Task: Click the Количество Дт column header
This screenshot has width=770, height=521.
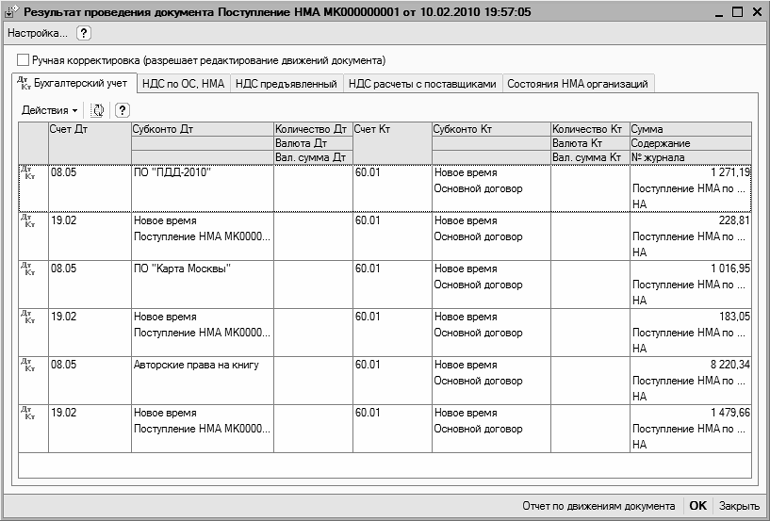Action: pos(313,129)
